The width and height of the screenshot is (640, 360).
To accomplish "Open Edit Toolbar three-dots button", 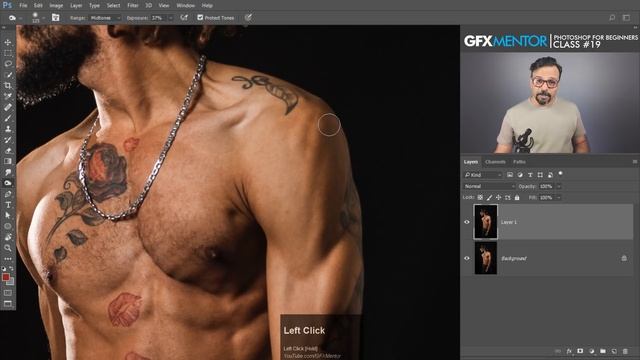I will click(x=8, y=259).
